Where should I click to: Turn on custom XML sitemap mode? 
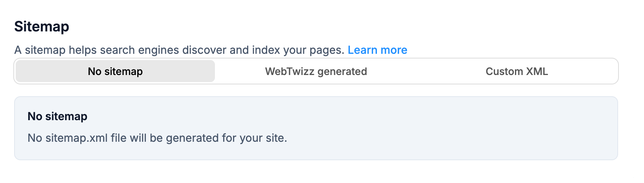click(517, 71)
